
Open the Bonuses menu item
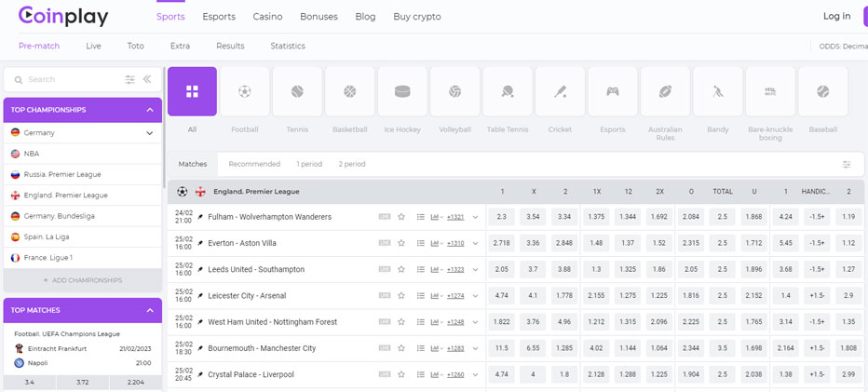pos(319,17)
